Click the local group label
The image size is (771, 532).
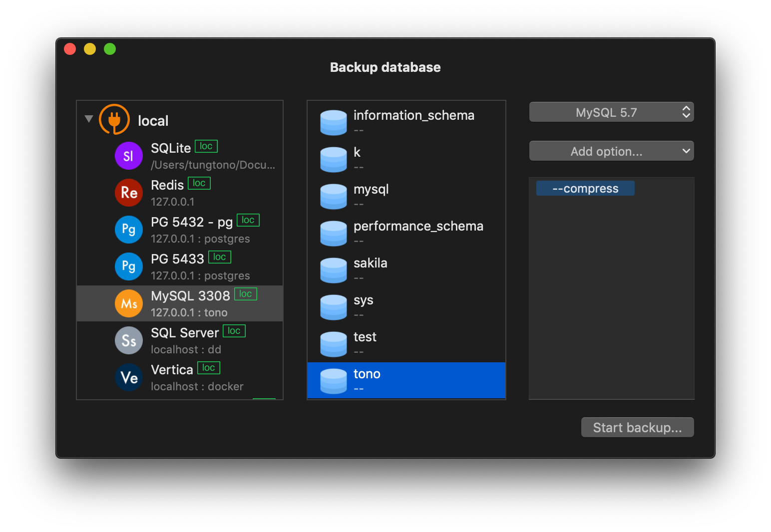[x=153, y=121]
